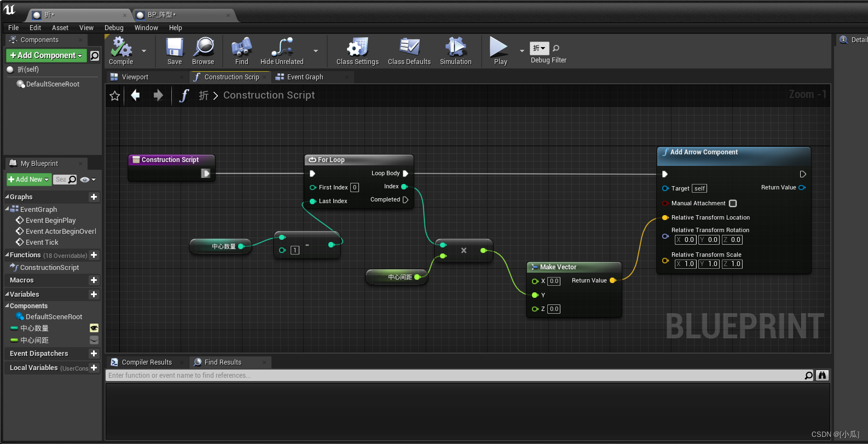
Task: Switch to BP_阵型 document tab
Action: pos(162,15)
